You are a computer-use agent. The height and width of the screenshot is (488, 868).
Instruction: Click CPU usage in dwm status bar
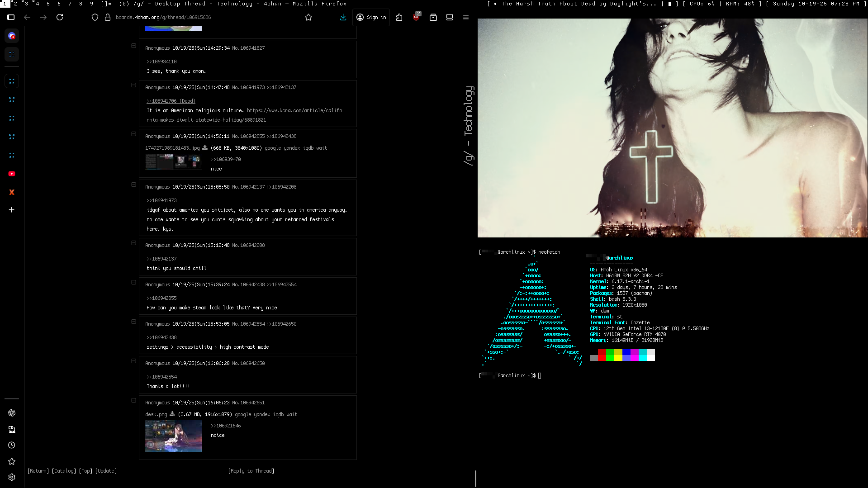(x=702, y=4)
